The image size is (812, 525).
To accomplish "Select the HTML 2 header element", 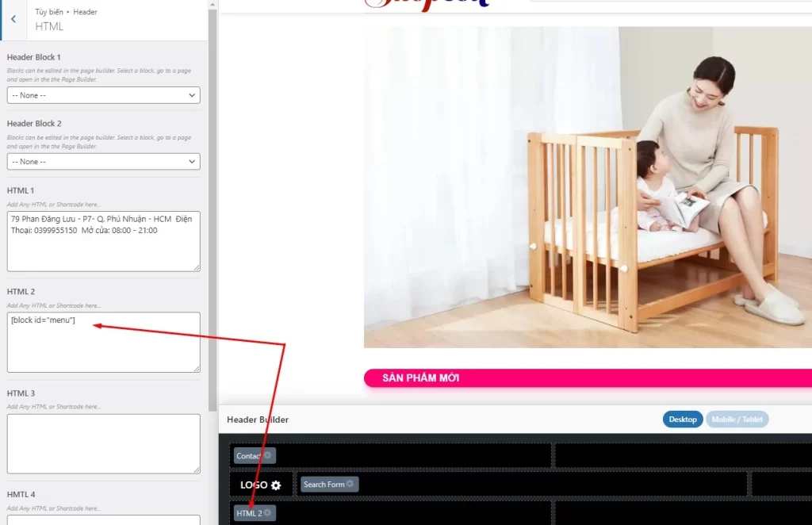I will 248,513.
